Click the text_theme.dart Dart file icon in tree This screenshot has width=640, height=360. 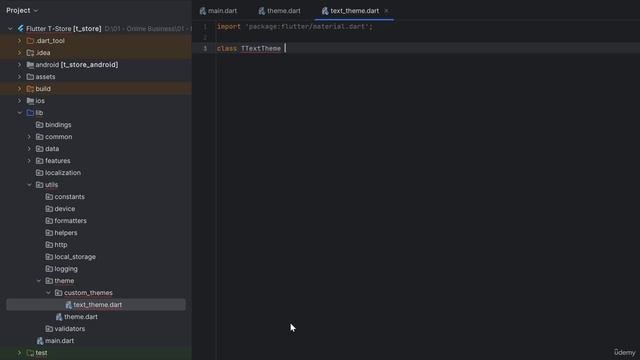pyautogui.click(x=69, y=304)
